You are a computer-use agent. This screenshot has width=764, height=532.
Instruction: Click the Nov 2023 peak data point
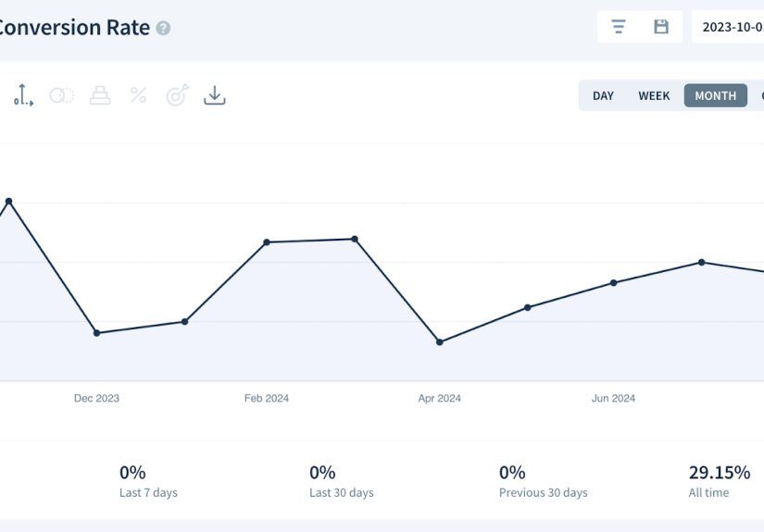coord(8,201)
